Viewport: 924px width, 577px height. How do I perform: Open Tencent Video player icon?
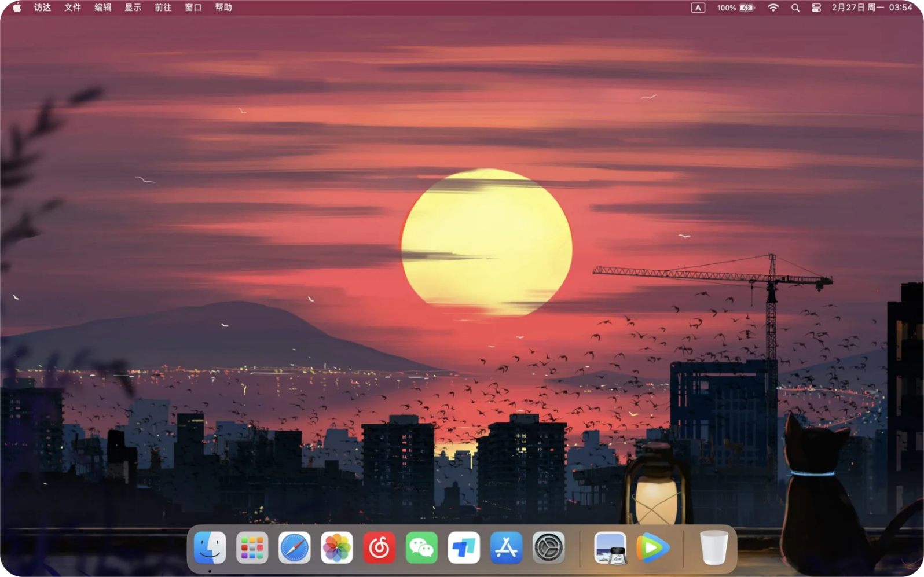[652, 547]
